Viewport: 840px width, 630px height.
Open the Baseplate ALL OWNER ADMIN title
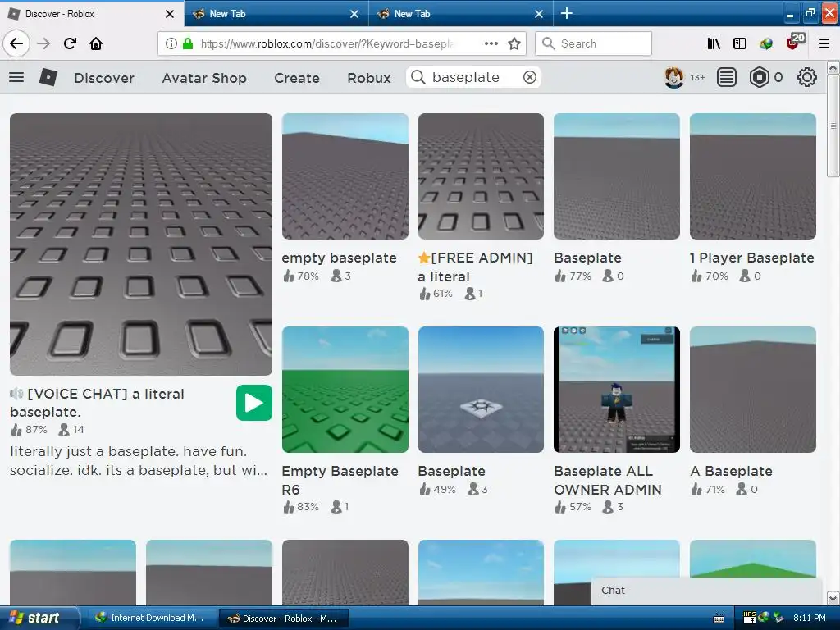[608, 480]
